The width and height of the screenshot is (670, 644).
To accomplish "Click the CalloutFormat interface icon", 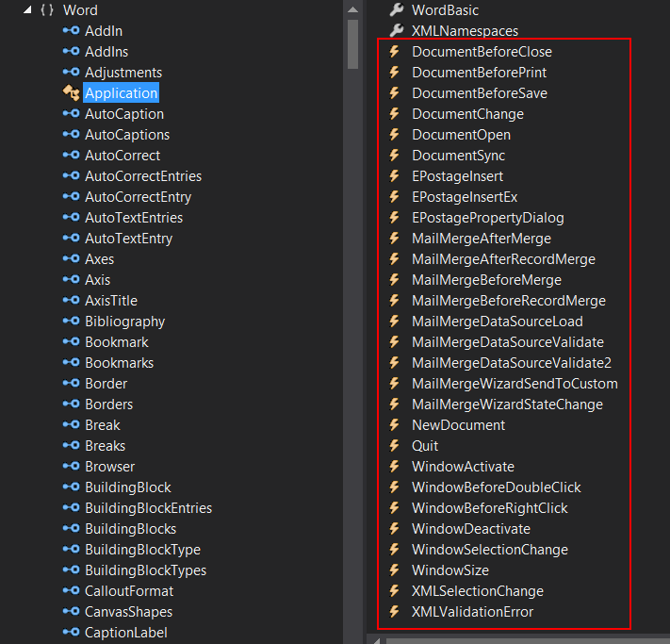I will [71, 590].
